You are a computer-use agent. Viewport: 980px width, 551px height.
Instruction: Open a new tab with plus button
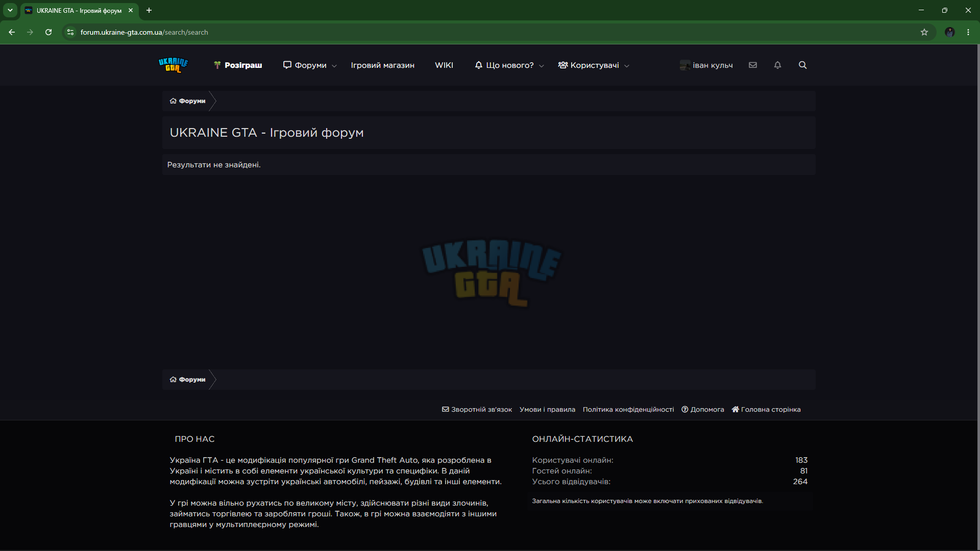tap(149, 10)
